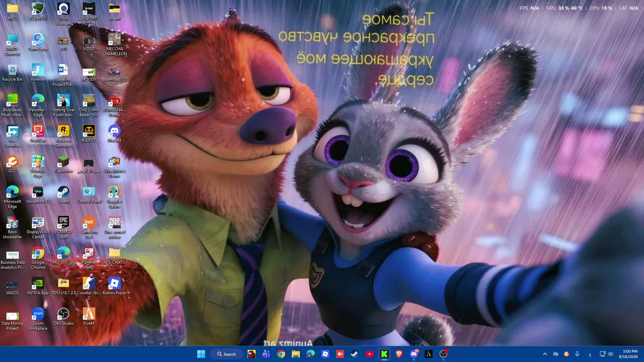Select the MCC folder on the desktop
This screenshot has width=644, height=362.
pos(13,12)
